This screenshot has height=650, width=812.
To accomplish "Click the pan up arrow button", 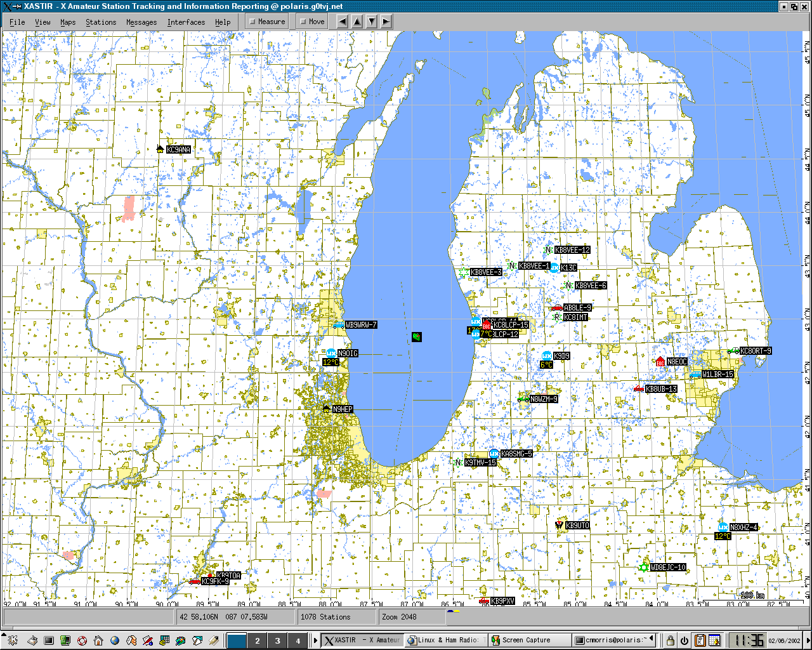I will pos(357,22).
